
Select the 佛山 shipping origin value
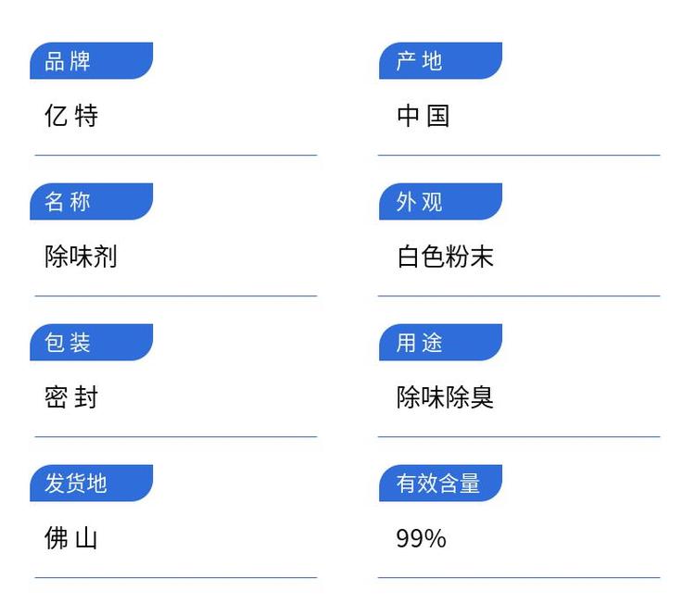(71, 538)
